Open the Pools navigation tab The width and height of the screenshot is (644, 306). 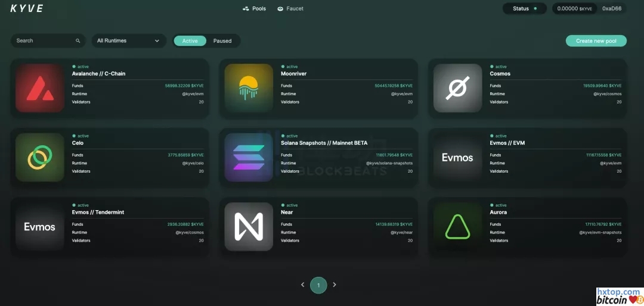pyautogui.click(x=255, y=9)
